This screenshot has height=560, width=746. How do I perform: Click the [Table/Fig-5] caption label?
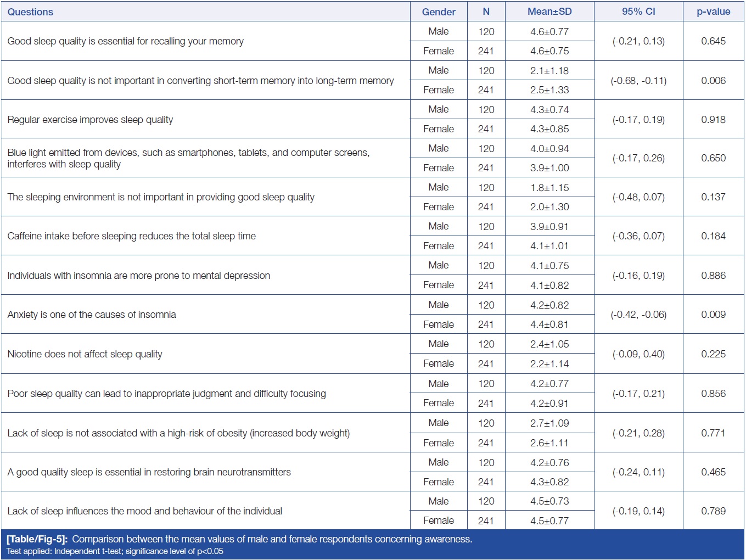[37, 539]
